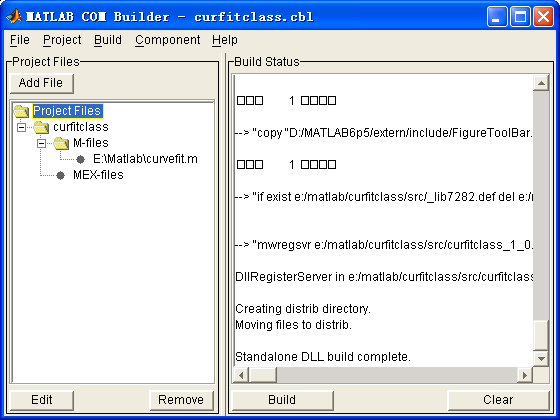Click the MATLAB logo icon in title bar
This screenshot has height=420, width=560.
click(14, 16)
